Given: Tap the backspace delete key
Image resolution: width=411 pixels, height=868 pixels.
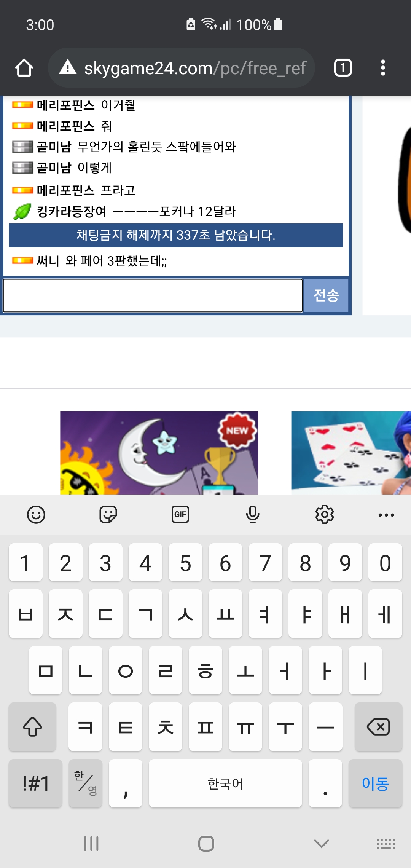Looking at the screenshot, I should point(378,727).
